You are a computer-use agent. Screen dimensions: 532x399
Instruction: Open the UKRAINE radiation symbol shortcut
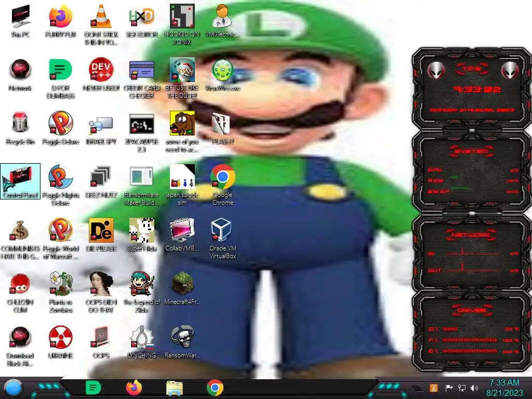[61, 342]
